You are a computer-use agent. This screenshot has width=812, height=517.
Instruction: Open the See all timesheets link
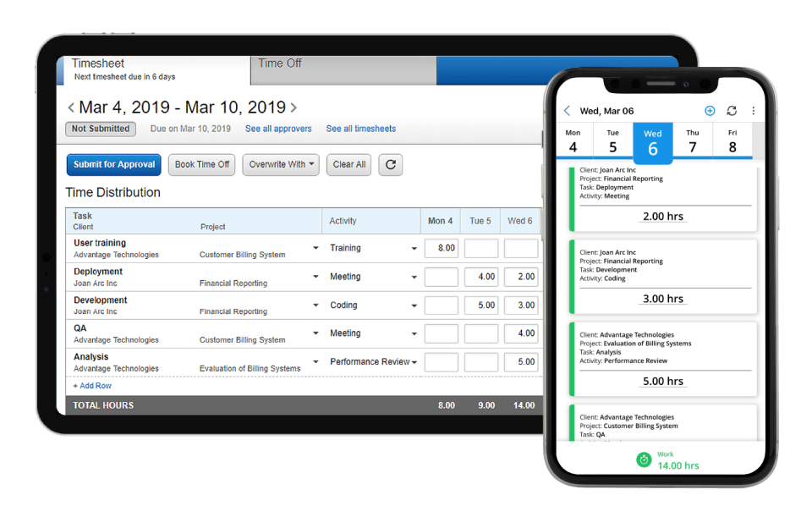click(361, 129)
